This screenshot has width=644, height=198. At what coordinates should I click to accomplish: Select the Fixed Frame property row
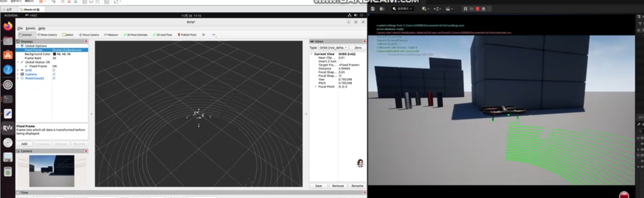coord(52,50)
